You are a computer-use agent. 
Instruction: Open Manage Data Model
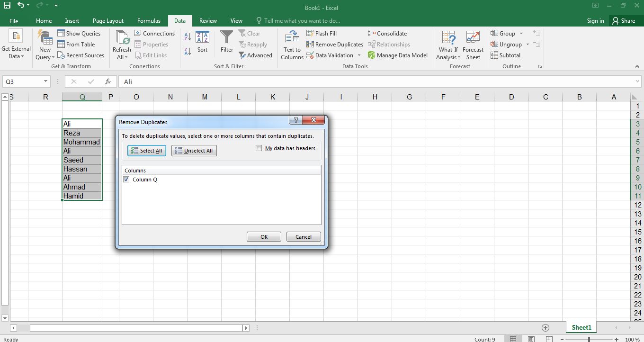coord(398,55)
